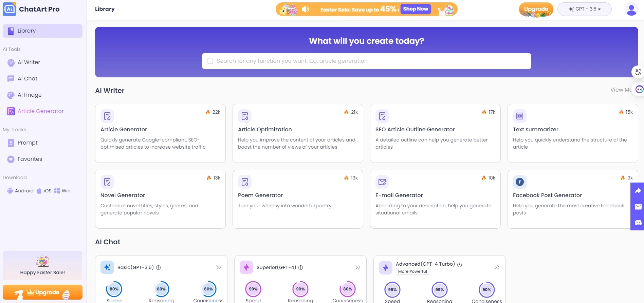Click the user profile avatar

click(x=631, y=9)
